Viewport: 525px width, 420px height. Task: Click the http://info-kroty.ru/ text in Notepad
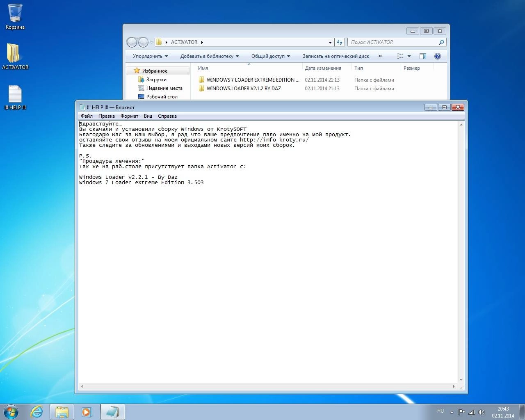pos(274,140)
